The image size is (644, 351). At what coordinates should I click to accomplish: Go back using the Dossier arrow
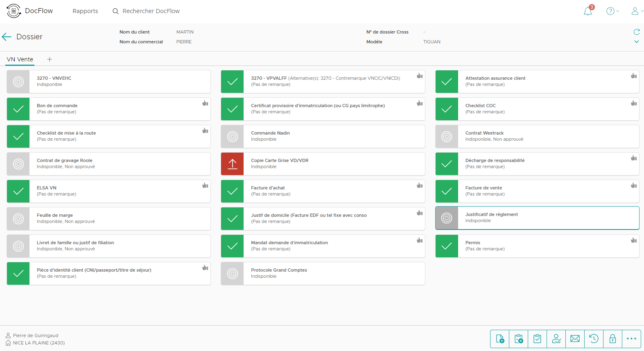pyautogui.click(x=7, y=37)
